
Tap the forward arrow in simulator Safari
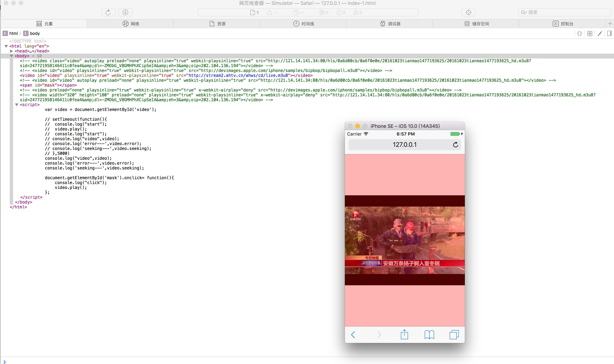click(379, 335)
